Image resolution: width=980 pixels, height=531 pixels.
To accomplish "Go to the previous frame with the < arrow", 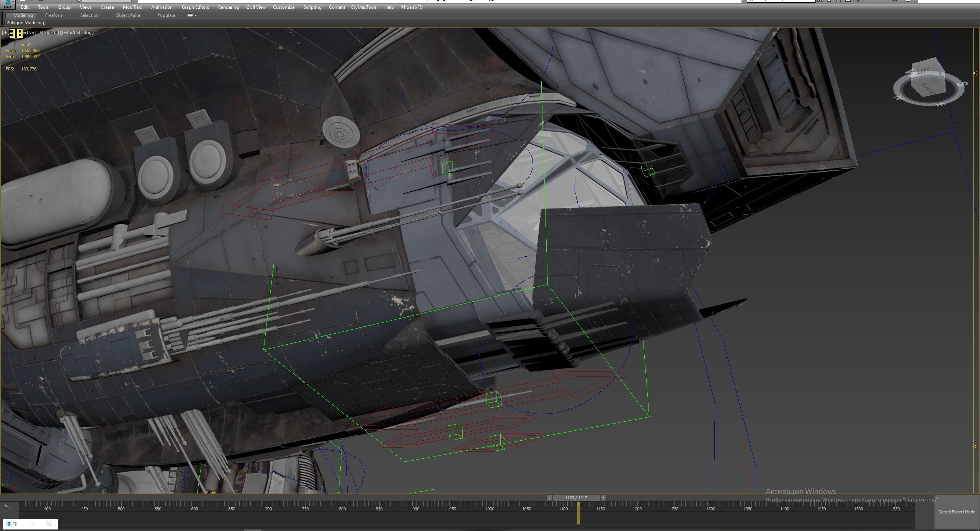I will tap(549, 498).
